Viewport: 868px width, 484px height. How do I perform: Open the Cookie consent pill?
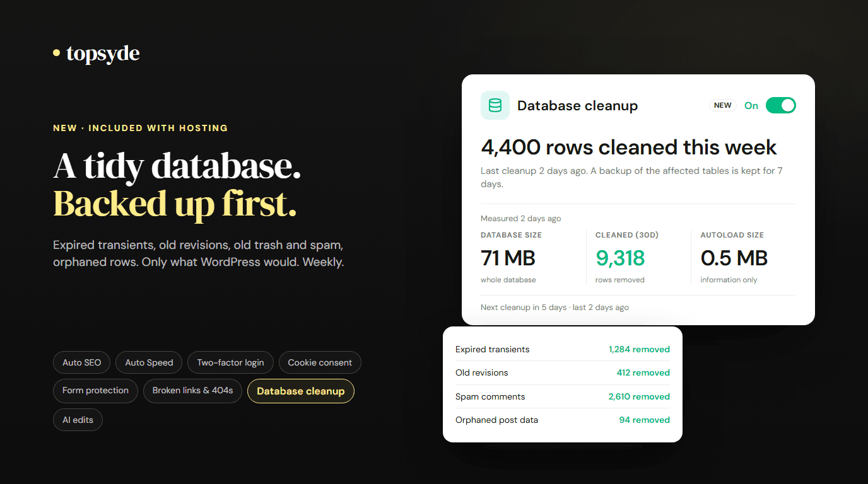point(320,362)
